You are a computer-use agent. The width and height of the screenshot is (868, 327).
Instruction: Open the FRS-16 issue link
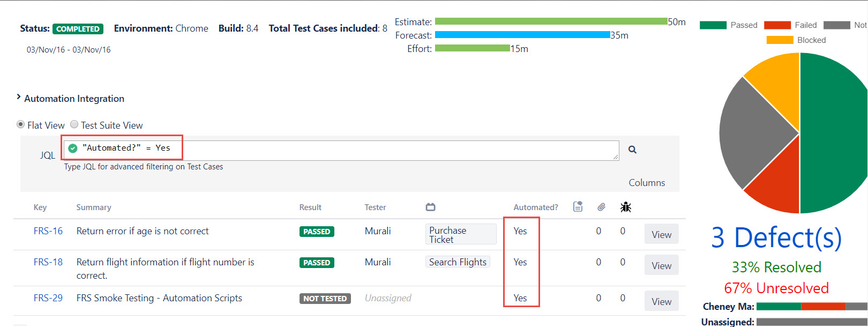(48, 231)
